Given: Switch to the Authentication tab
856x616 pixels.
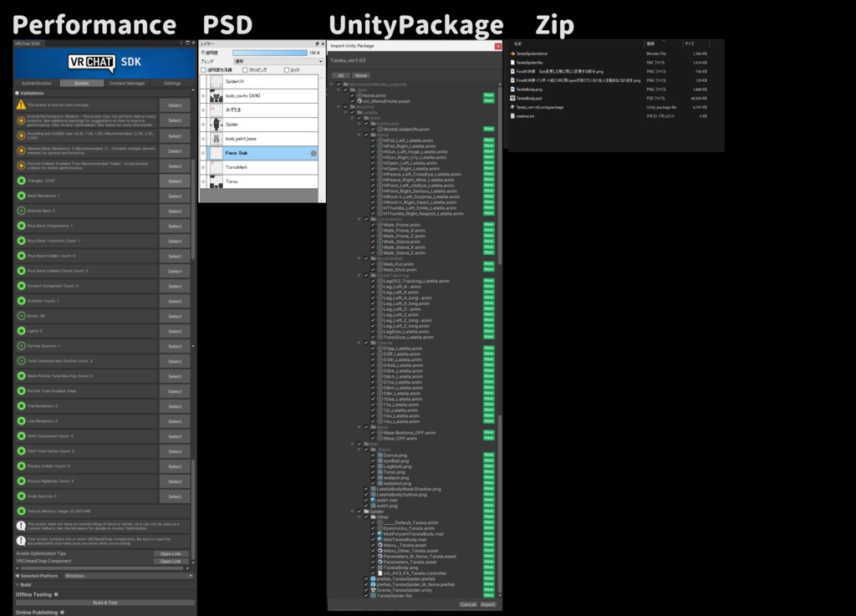Looking at the screenshot, I should [36, 83].
